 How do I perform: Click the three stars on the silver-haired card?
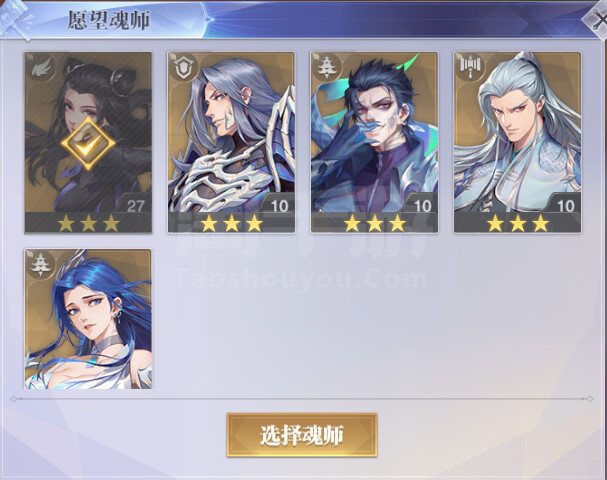coord(518,224)
